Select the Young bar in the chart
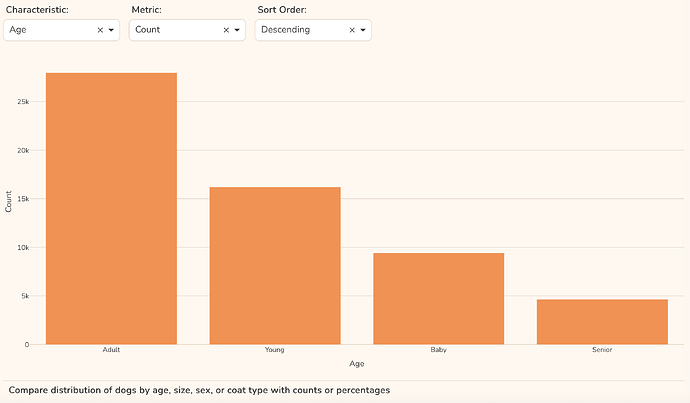Image resolution: width=690 pixels, height=403 pixels. 275,266
